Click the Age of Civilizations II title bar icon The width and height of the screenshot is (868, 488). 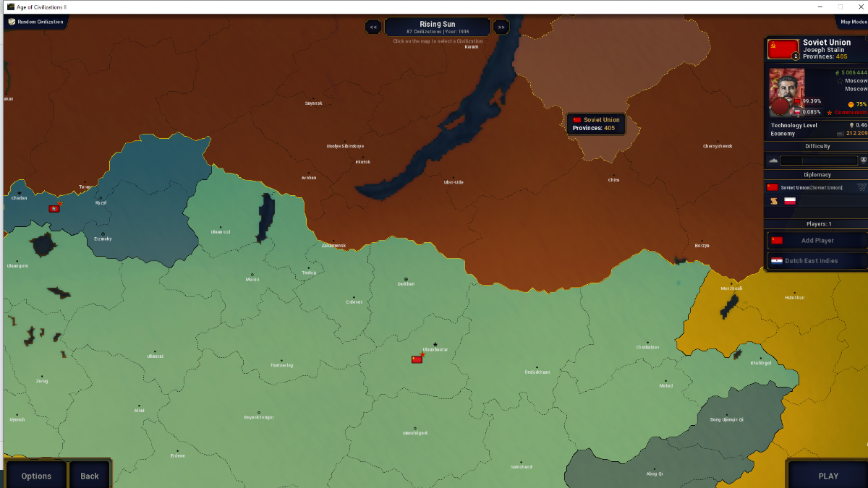click(x=11, y=7)
